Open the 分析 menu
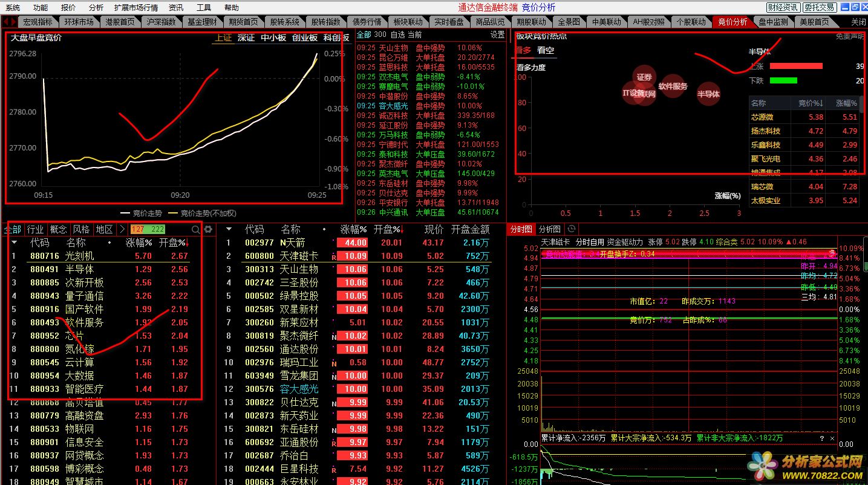Viewport: 868px width, 485px height. (x=96, y=8)
